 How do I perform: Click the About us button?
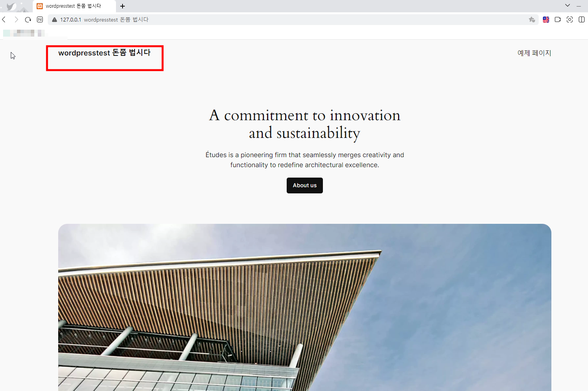(x=305, y=185)
